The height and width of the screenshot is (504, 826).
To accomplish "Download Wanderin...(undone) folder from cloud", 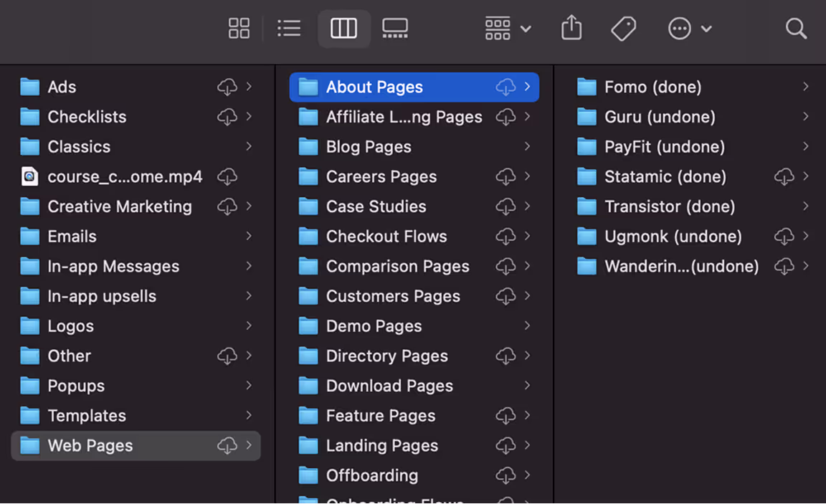I will (784, 267).
